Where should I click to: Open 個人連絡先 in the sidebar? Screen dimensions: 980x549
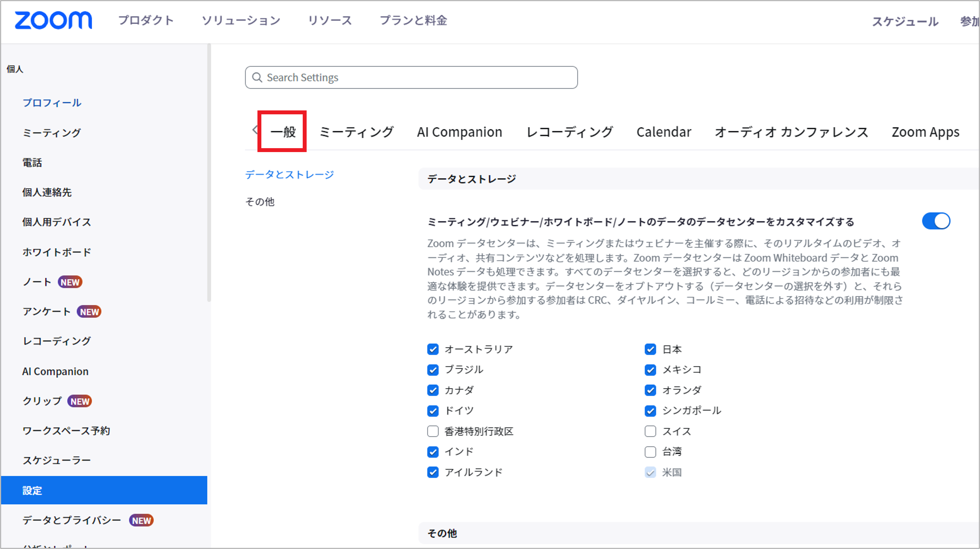click(x=47, y=193)
